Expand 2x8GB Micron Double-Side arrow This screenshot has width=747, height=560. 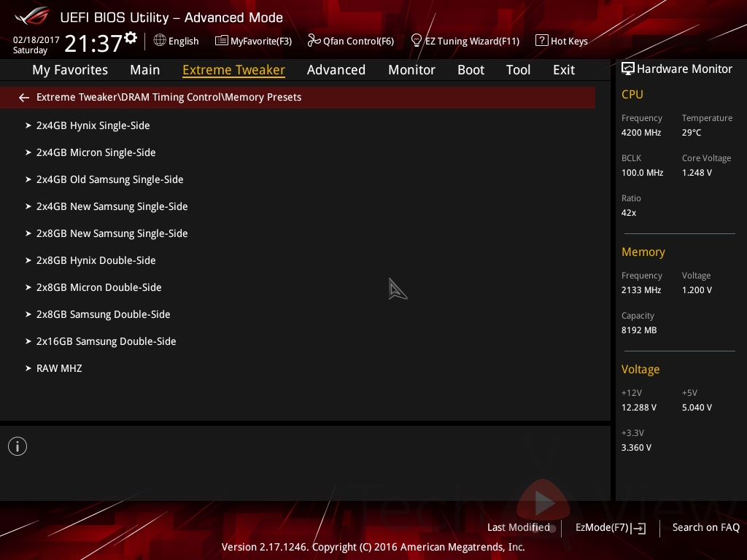(28, 287)
